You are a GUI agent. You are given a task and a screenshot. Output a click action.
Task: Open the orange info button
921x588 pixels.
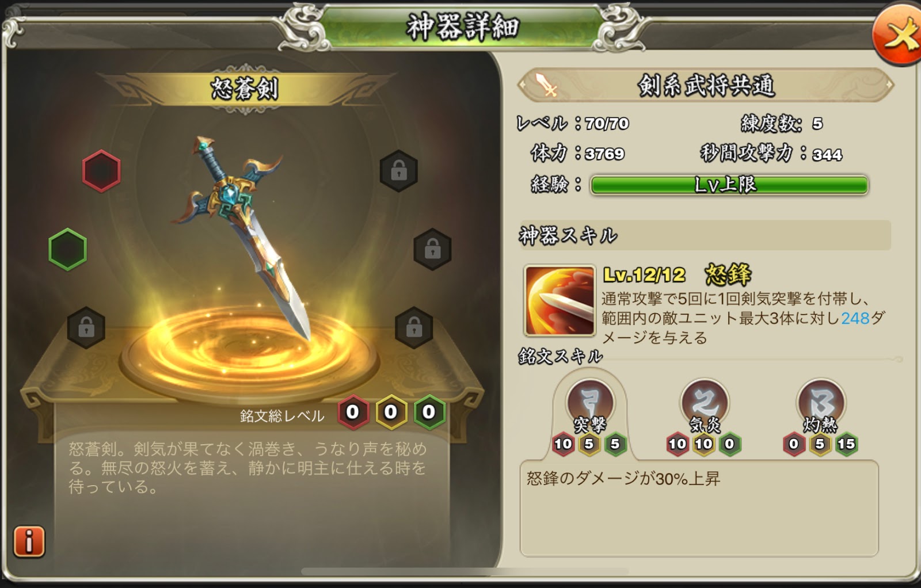click(29, 541)
